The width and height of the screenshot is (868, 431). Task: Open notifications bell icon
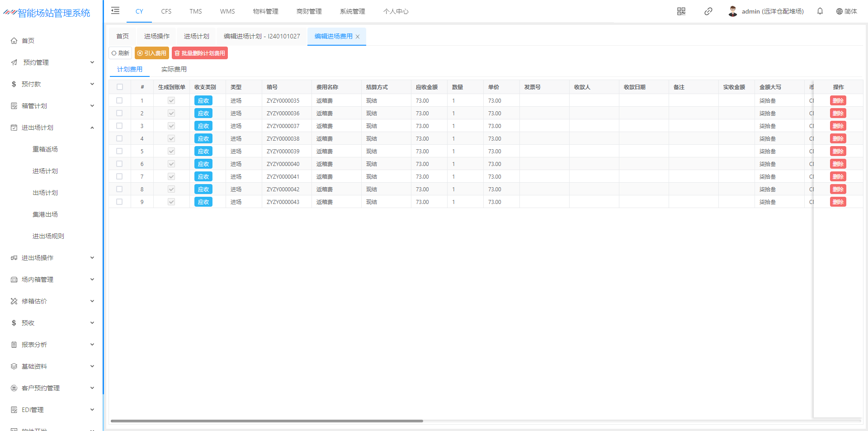coord(820,11)
